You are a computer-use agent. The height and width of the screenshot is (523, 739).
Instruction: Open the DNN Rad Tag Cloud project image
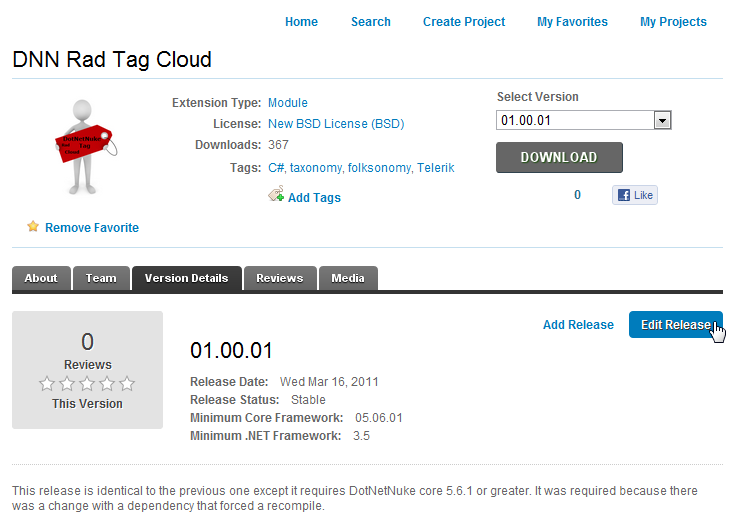(85, 147)
